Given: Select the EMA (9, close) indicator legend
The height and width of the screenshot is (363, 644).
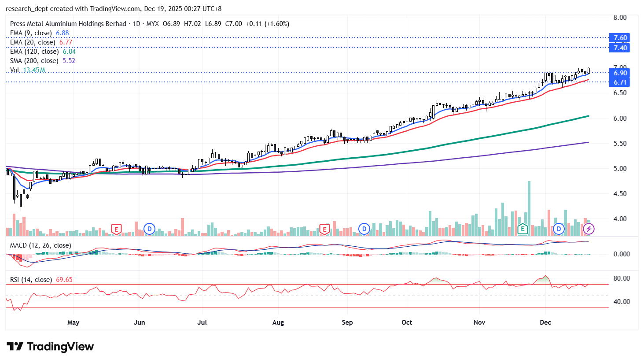Looking at the screenshot, I should pyautogui.click(x=31, y=33).
